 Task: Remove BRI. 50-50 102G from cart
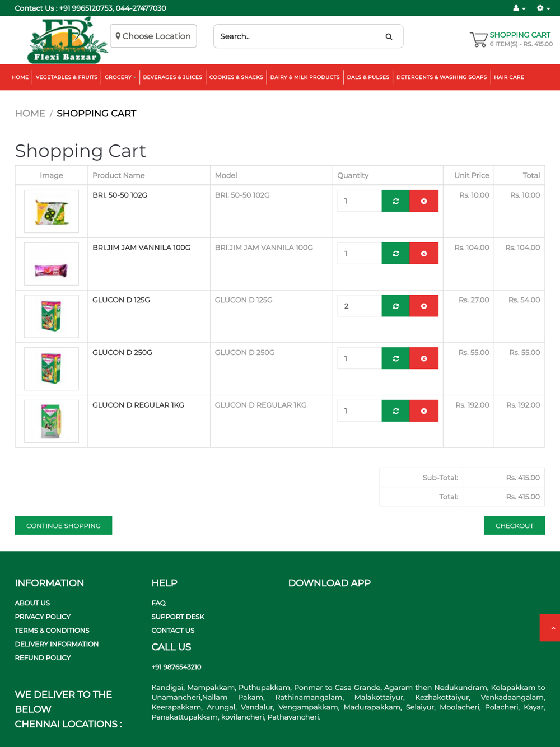(424, 201)
